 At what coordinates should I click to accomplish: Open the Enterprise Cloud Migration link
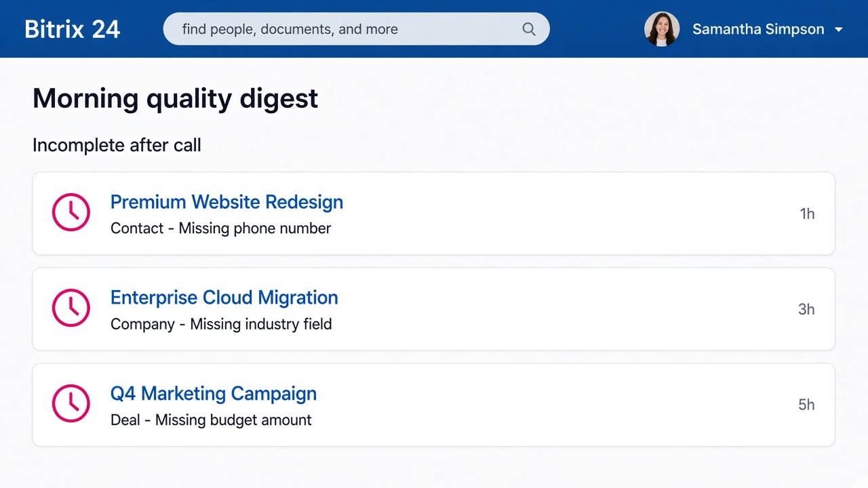coord(224,298)
